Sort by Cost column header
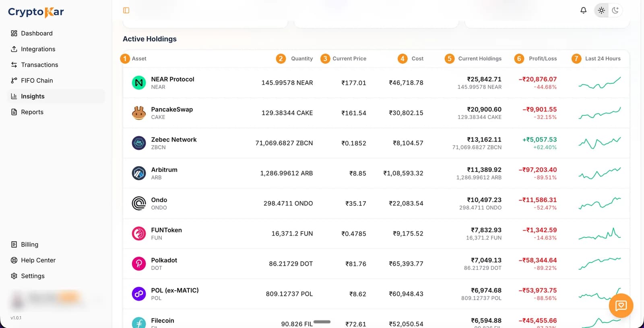 point(417,59)
